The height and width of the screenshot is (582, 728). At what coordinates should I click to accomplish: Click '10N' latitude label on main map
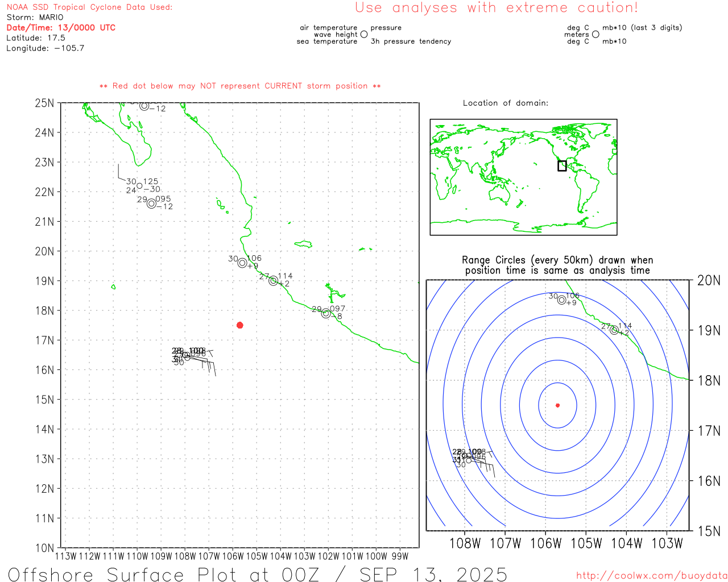pos(45,548)
